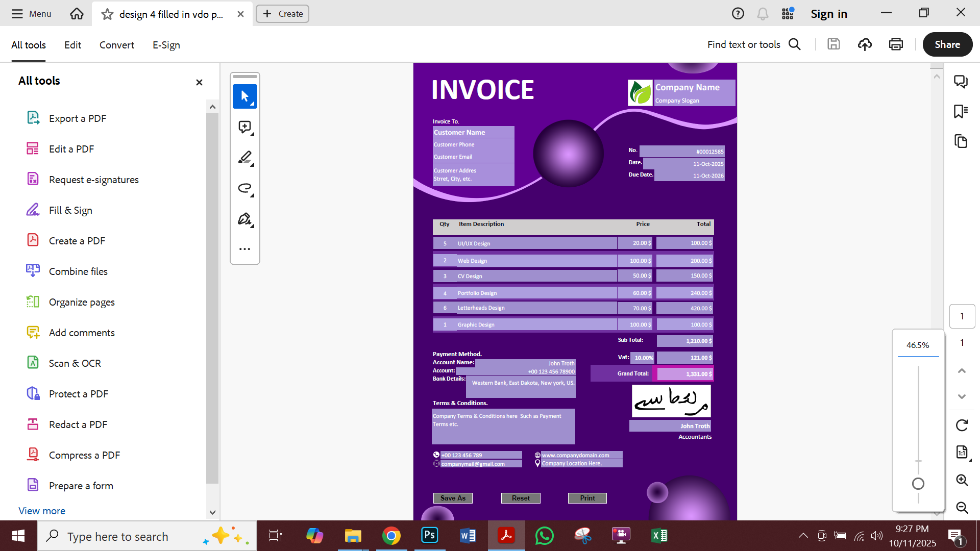Click View more tools link
Screen dimensions: 980x551
click(x=42, y=511)
